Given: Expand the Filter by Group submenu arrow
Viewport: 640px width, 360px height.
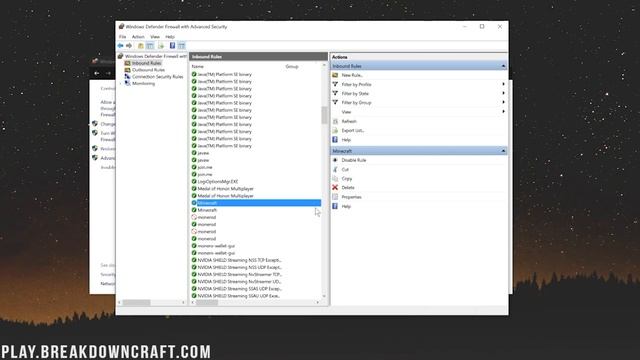Looking at the screenshot, I should (x=503, y=102).
